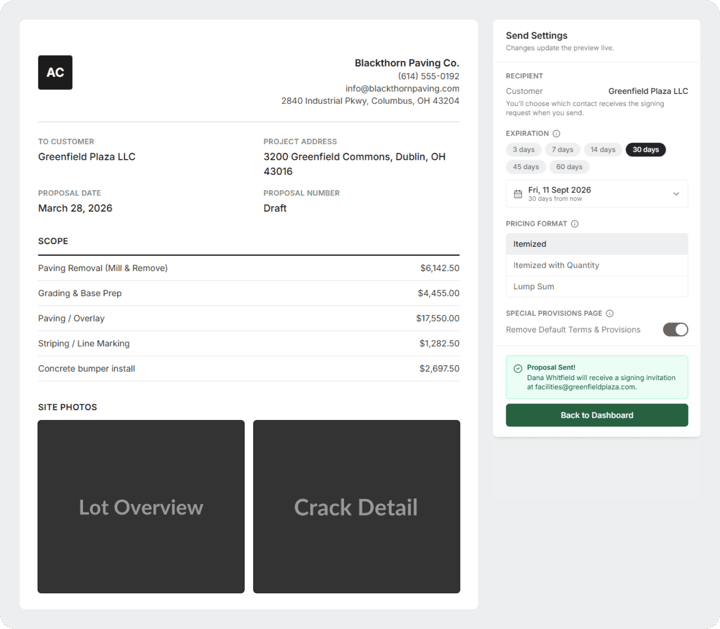This screenshot has width=720, height=629.
Task: Click the 3200 Greenfield Commons project address
Action: coord(354,164)
